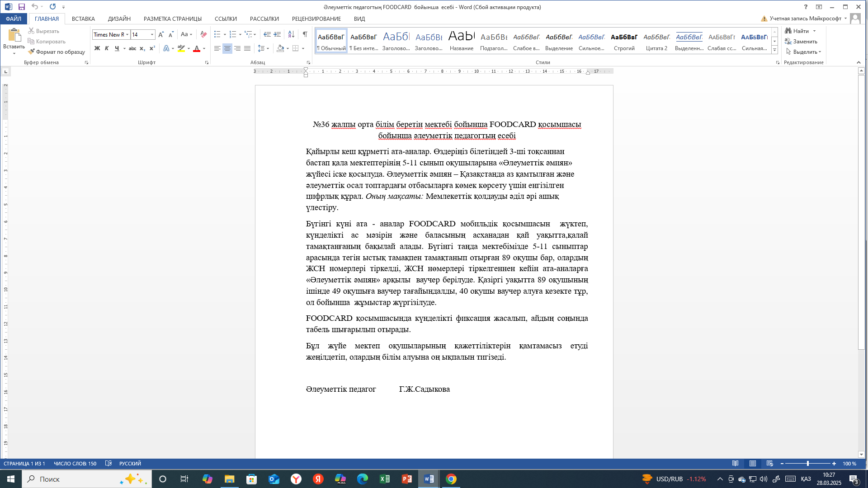868x488 pixels.
Task: Toggle bold (Ж) formatting
Action: point(97,48)
